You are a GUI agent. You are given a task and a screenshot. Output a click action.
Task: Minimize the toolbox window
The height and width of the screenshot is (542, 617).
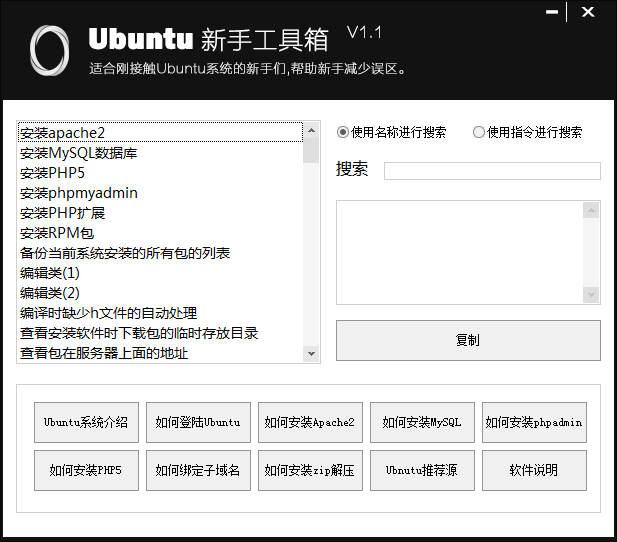tap(552, 12)
